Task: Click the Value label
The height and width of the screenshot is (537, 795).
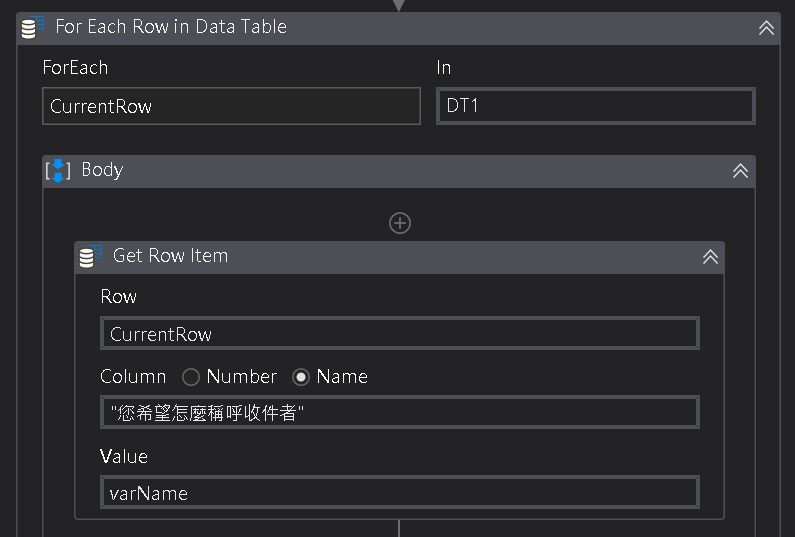Action: 124,456
